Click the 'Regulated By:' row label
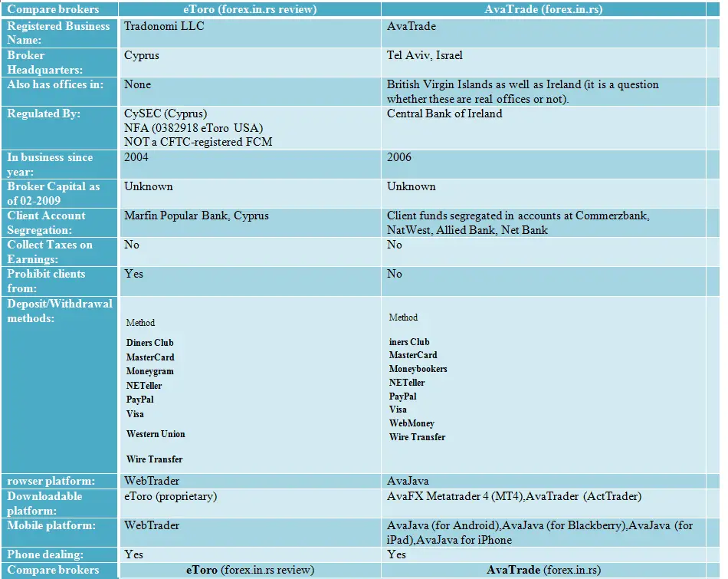Image resolution: width=728 pixels, height=579 pixels. [44, 113]
